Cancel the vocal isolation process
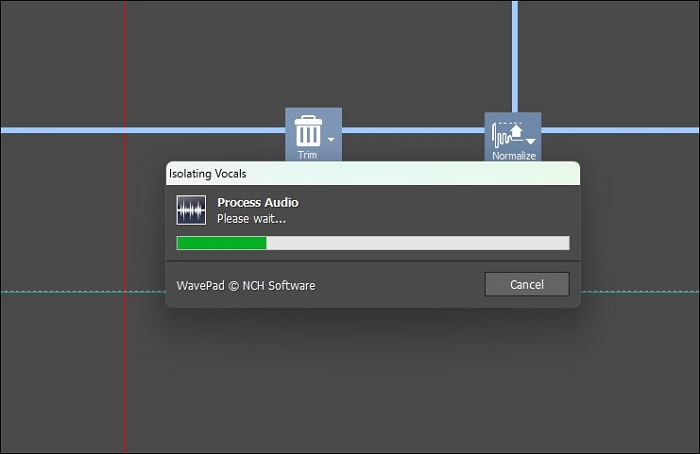This screenshot has width=700, height=454. [526, 285]
